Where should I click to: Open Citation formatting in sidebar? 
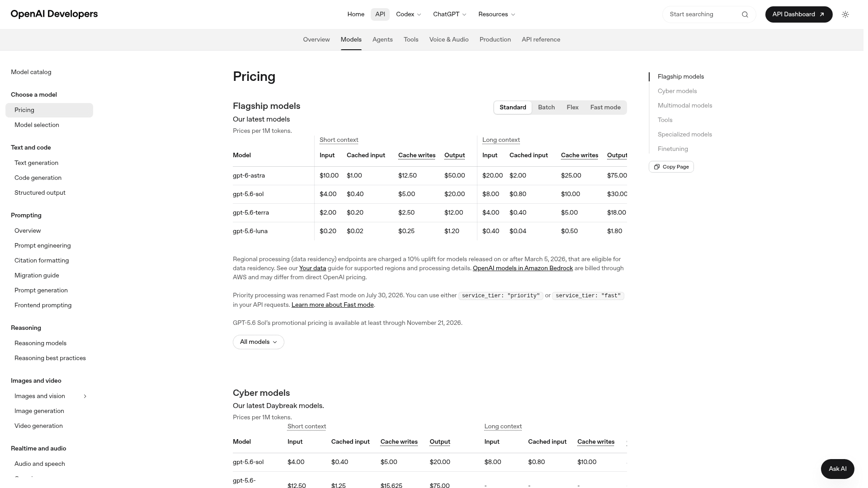[x=42, y=261]
